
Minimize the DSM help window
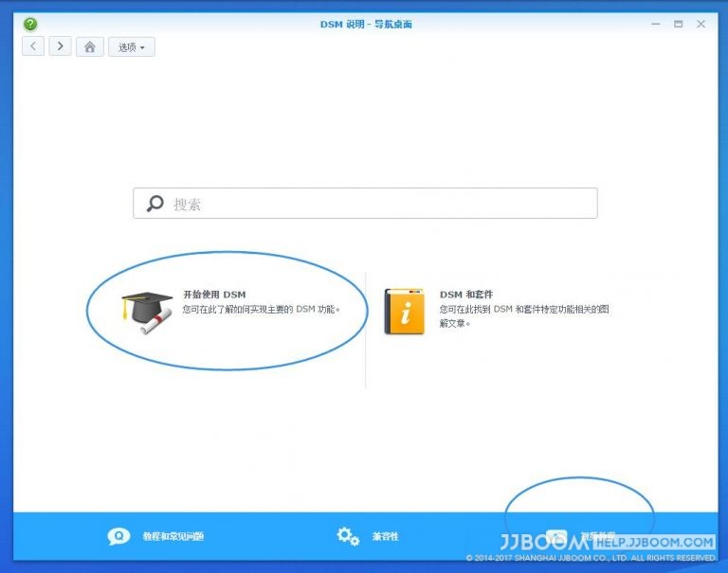click(x=656, y=24)
